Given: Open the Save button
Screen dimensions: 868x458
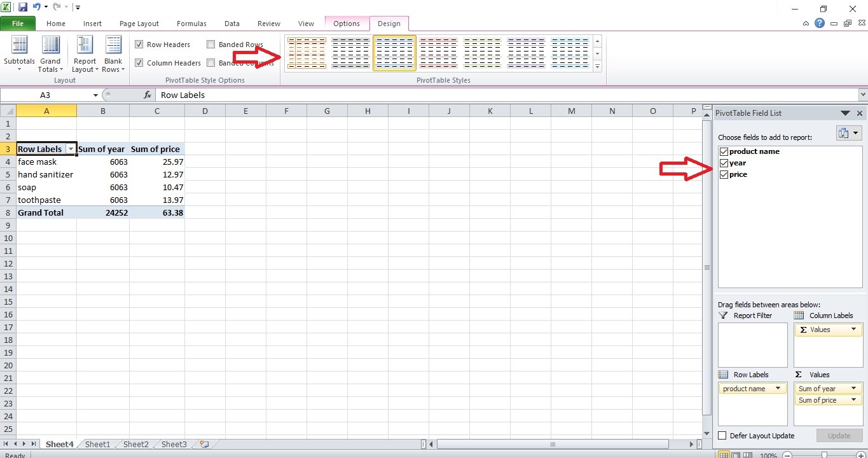Looking at the screenshot, I should pos(23,6).
